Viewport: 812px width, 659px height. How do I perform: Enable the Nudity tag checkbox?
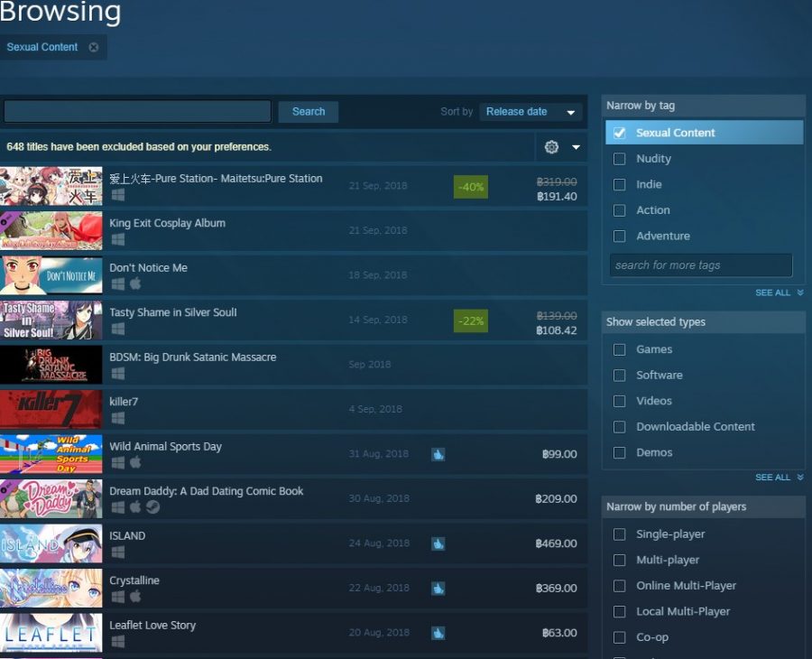[619, 159]
